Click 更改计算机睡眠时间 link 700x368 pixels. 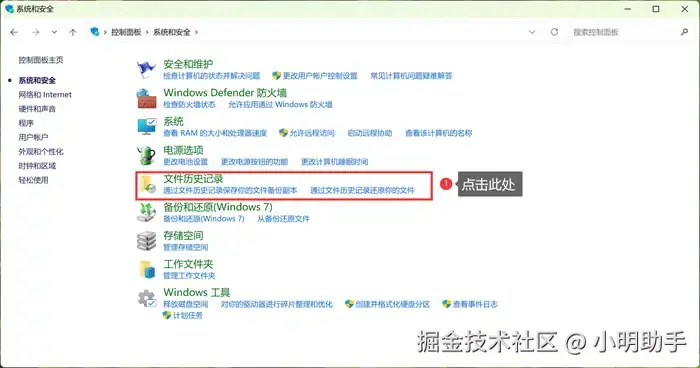[x=334, y=162]
